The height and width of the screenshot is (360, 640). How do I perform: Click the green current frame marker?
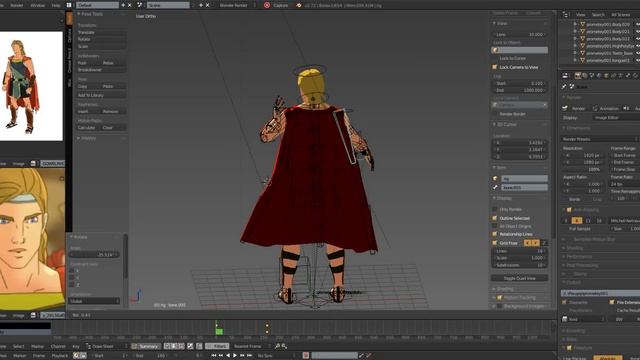(x=219, y=331)
